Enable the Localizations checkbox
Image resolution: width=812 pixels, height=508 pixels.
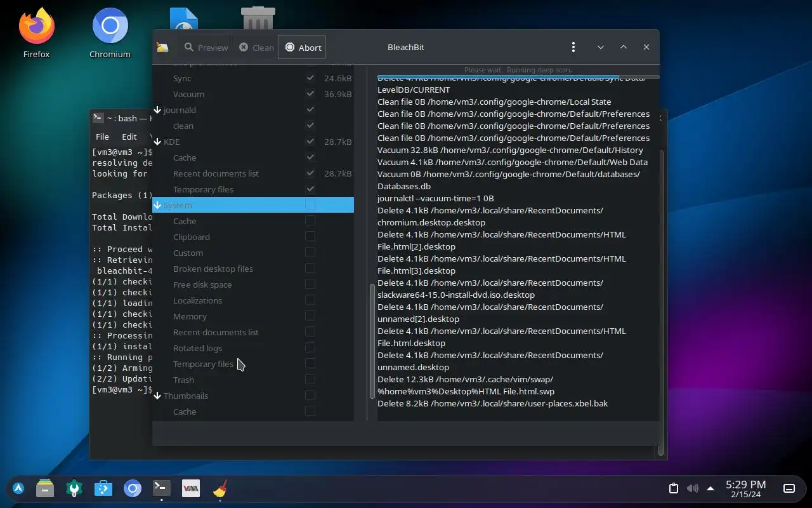tap(310, 300)
